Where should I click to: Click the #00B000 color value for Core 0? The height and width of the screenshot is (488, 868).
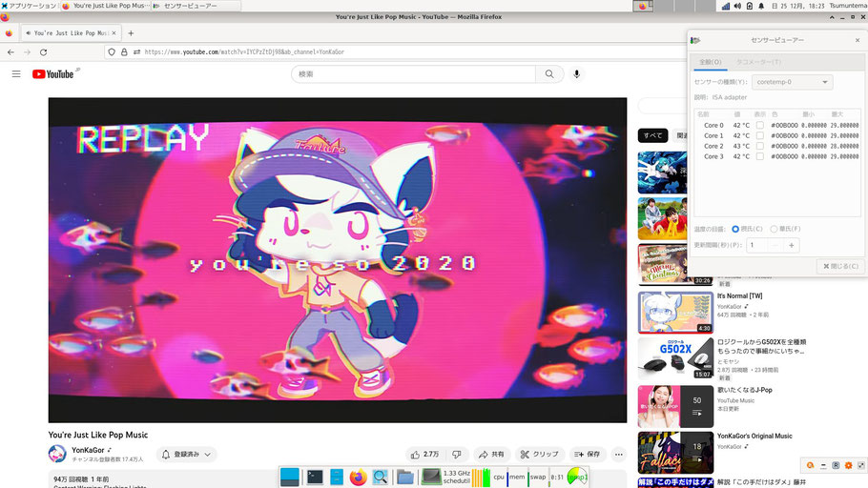pos(784,125)
